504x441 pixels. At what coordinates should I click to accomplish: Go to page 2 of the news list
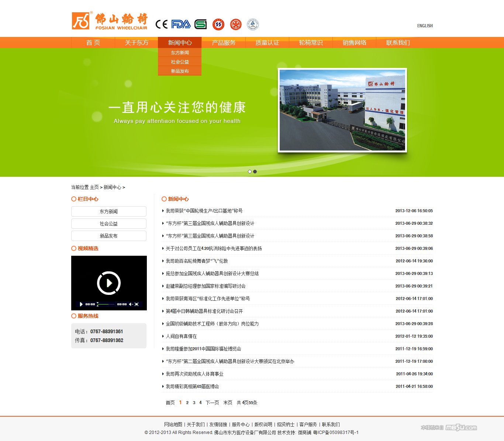pyautogui.click(x=187, y=403)
